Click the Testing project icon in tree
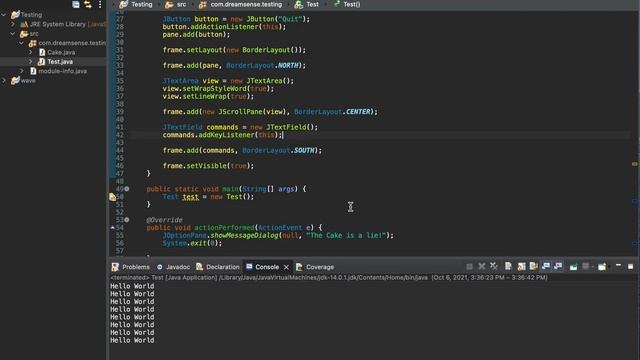640x360 pixels. click(x=15, y=15)
